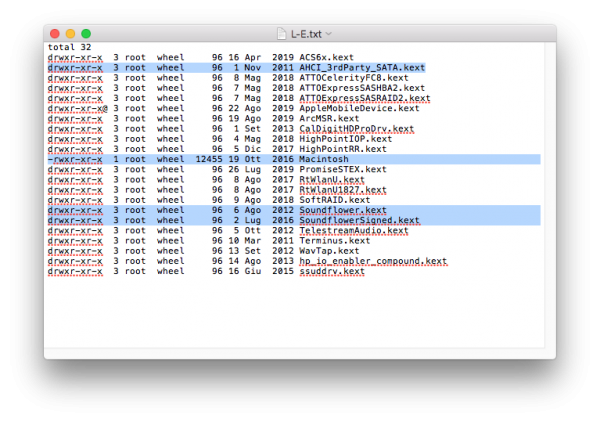Viewport: 600px width, 422px height.
Task: Click ATTOCelerityFC8.kext in the listing
Action: pos(354,78)
